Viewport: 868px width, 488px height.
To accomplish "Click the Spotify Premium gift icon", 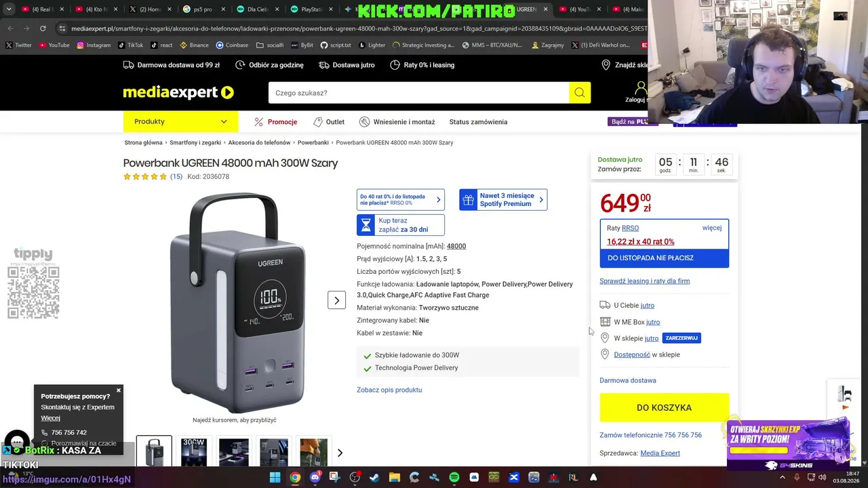I will pyautogui.click(x=468, y=200).
